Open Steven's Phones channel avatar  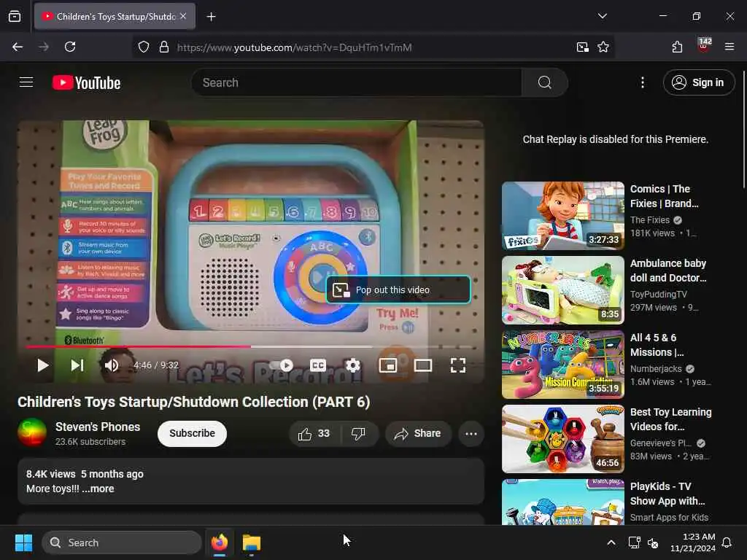coord(32,432)
